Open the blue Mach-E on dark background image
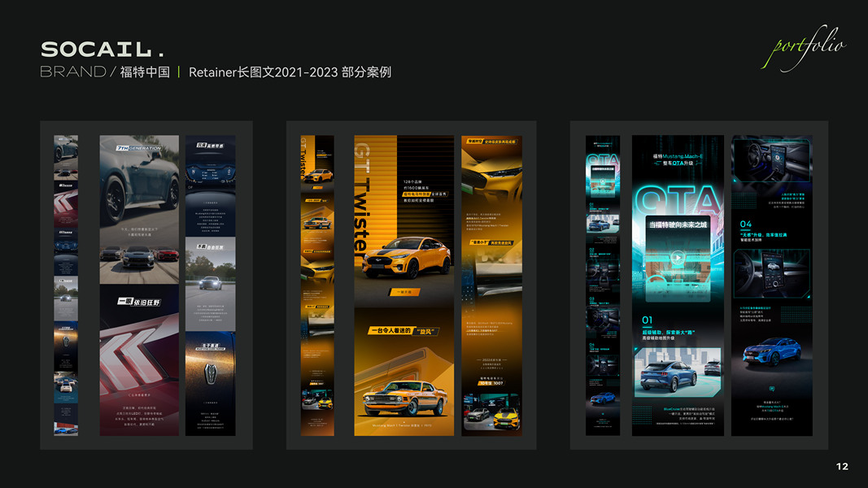 point(772,352)
